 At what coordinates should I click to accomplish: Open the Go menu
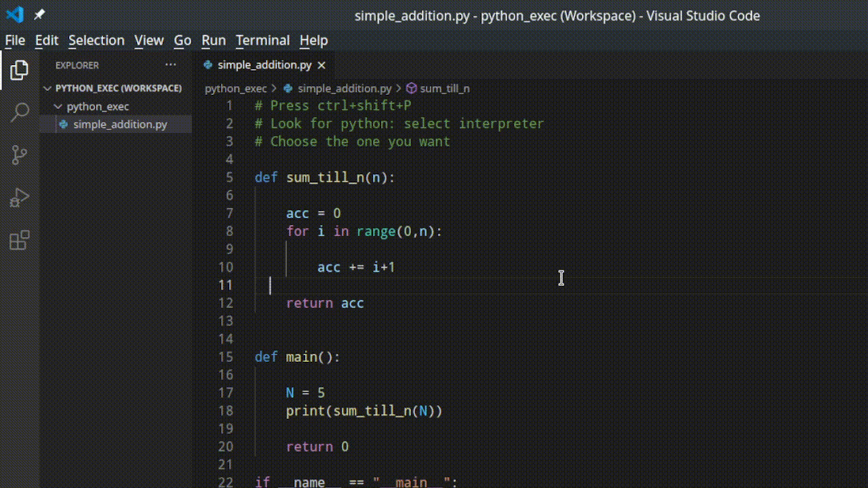(x=182, y=40)
